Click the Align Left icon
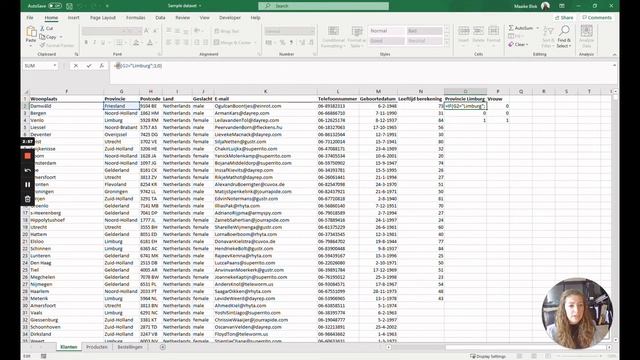The width and height of the screenshot is (640, 360). (169, 42)
